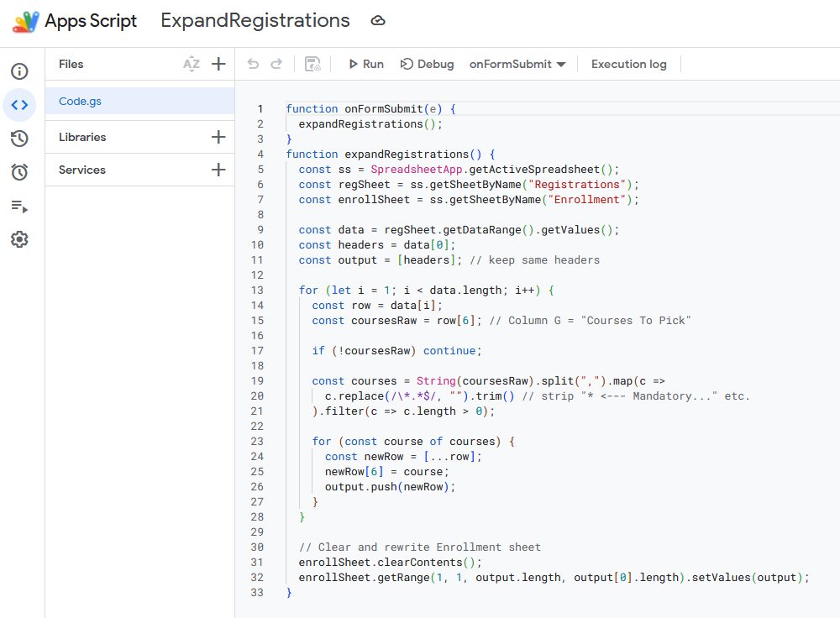Open the Overview info icon in sidebar
The image size is (840, 618).
[x=19, y=71]
